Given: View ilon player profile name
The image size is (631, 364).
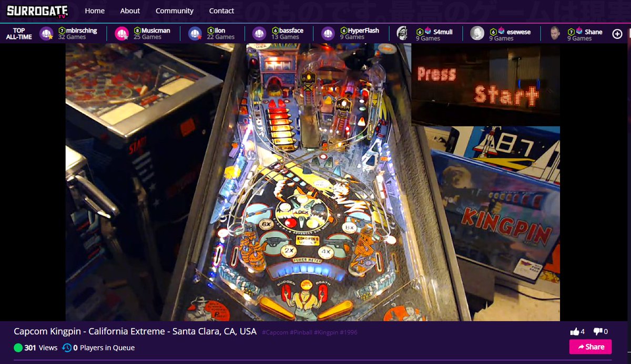Looking at the screenshot, I should pos(220,30).
